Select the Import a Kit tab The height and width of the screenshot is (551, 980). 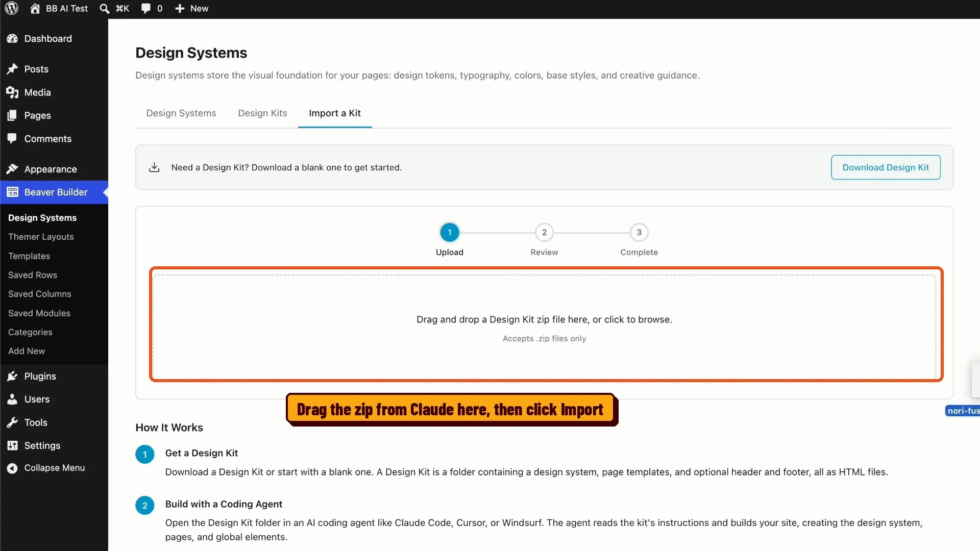335,113
